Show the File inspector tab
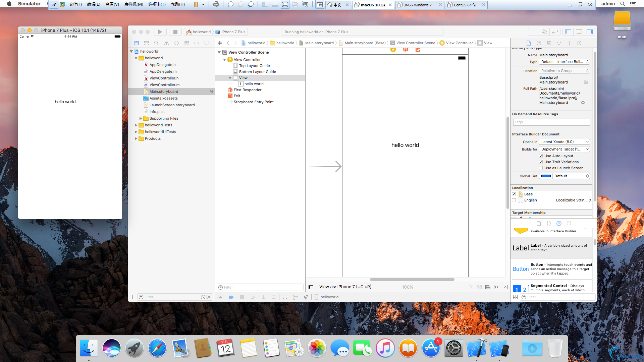 pyautogui.click(x=529, y=43)
